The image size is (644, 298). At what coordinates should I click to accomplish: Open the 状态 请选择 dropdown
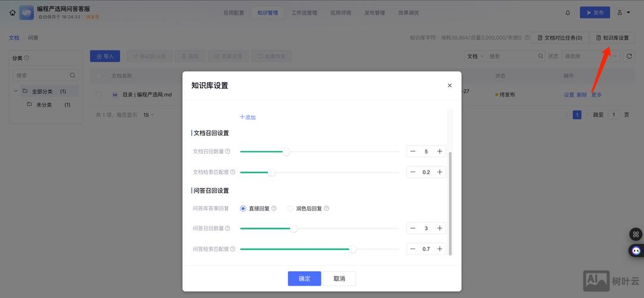click(x=590, y=56)
